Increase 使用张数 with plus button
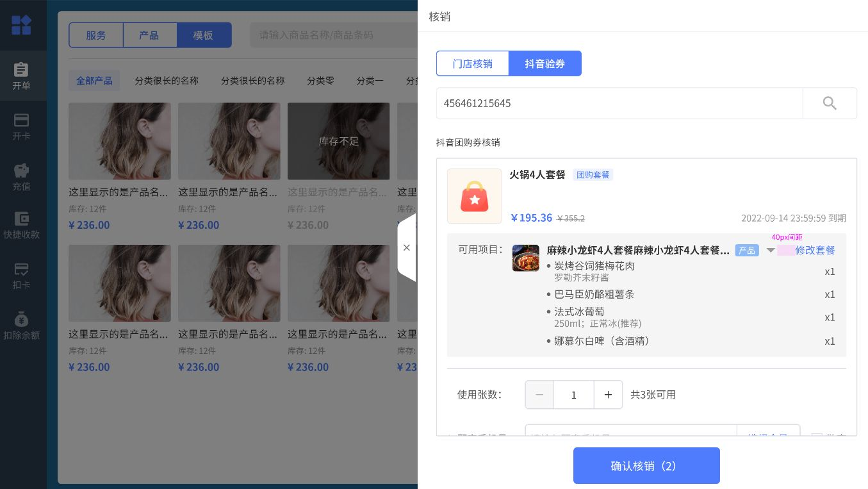Image resolution: width=868 pixels, height=489 pixels. point(608,395)
